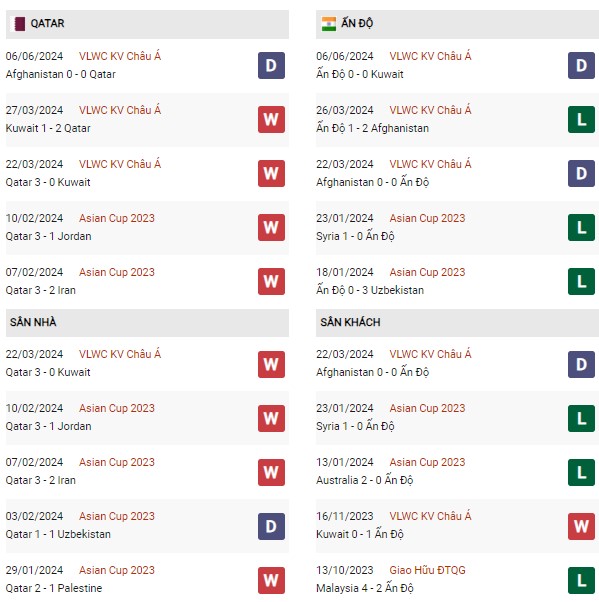Click the D badge for Qatar 1-1 Uzbekistan

pyautogui.click(x=271, y=526)
